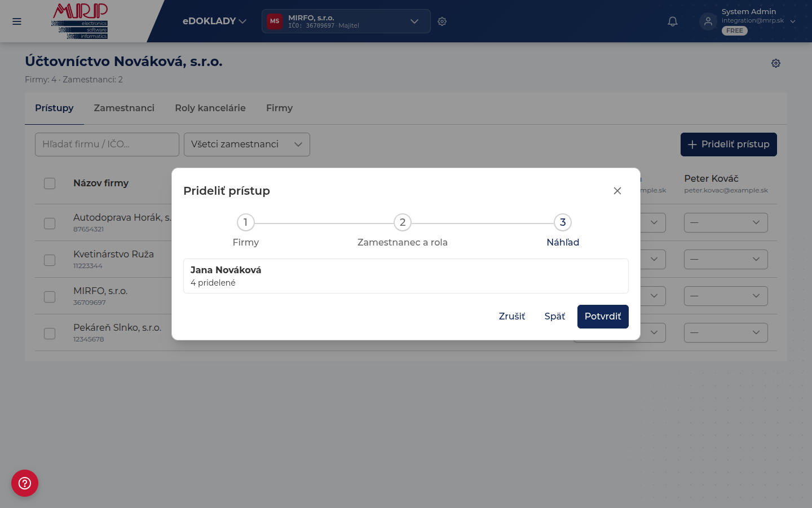The width and height of the screenshot is (812, 508).
Task: Select the Jana Nováková summary card
Action: coord(406,276)
